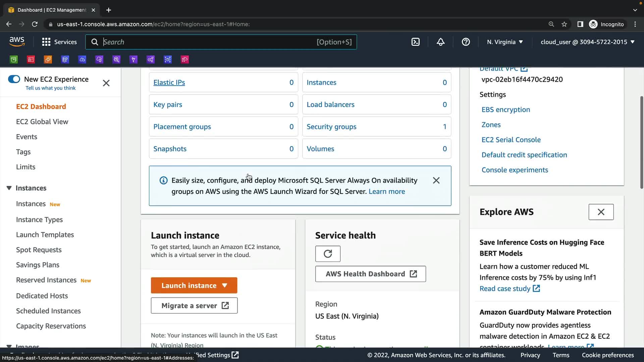
Task: Go to Launch Templates in sidebar
Action: [x=45, y=235]
